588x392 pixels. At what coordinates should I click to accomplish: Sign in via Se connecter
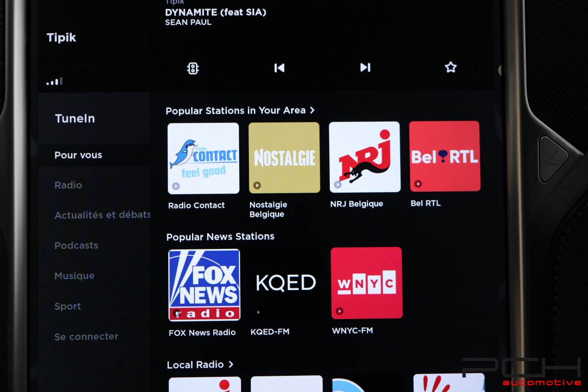pos(86,337)
